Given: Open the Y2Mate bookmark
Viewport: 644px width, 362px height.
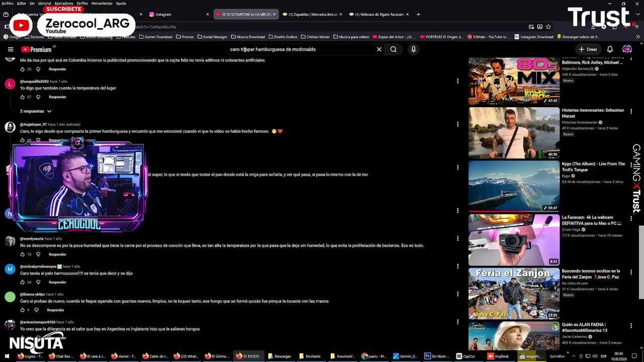Looking at the screenshot, I should 489,37.
